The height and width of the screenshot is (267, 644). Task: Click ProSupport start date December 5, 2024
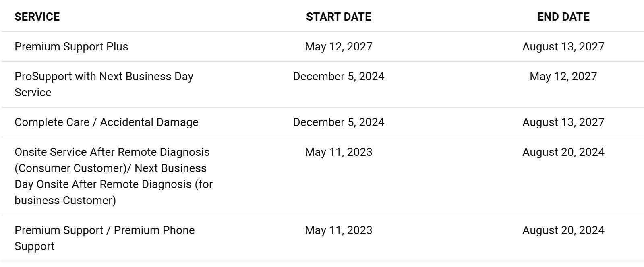tap(338, 76)
